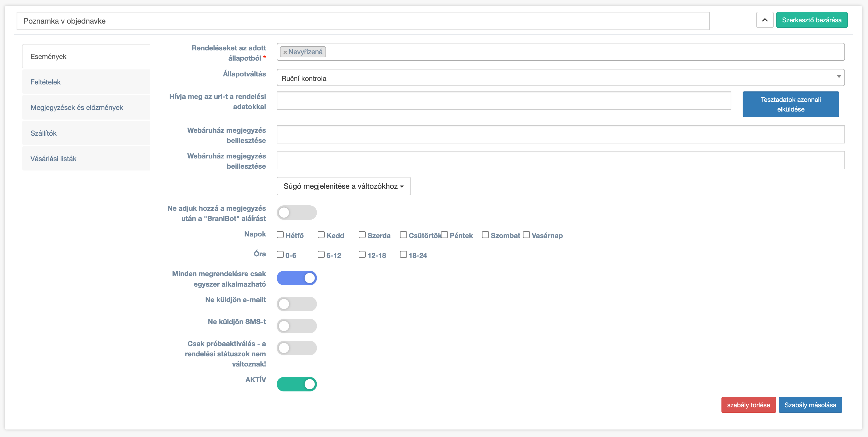Screen dimensions: 868x437
Task: Delete the rule with szabály törlése
Action: [748, 405]
